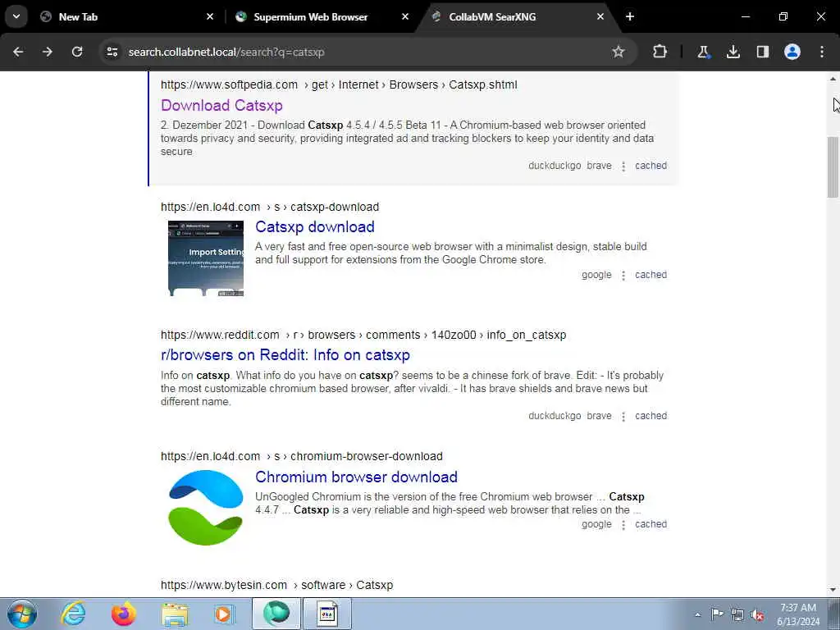
Task: Select the CollabVM SearXNG tab
Action: (x=517, y=16)
